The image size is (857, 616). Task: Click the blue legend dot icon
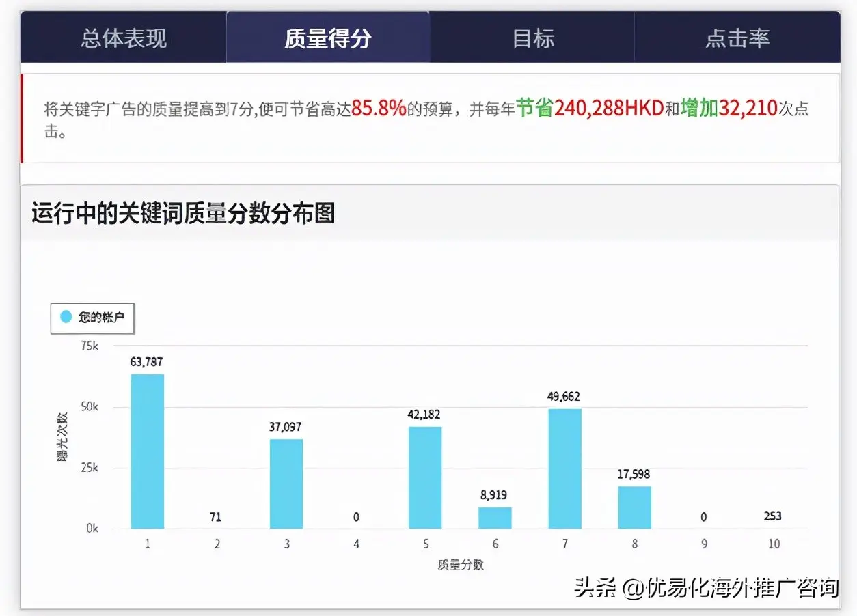[66, 317]
